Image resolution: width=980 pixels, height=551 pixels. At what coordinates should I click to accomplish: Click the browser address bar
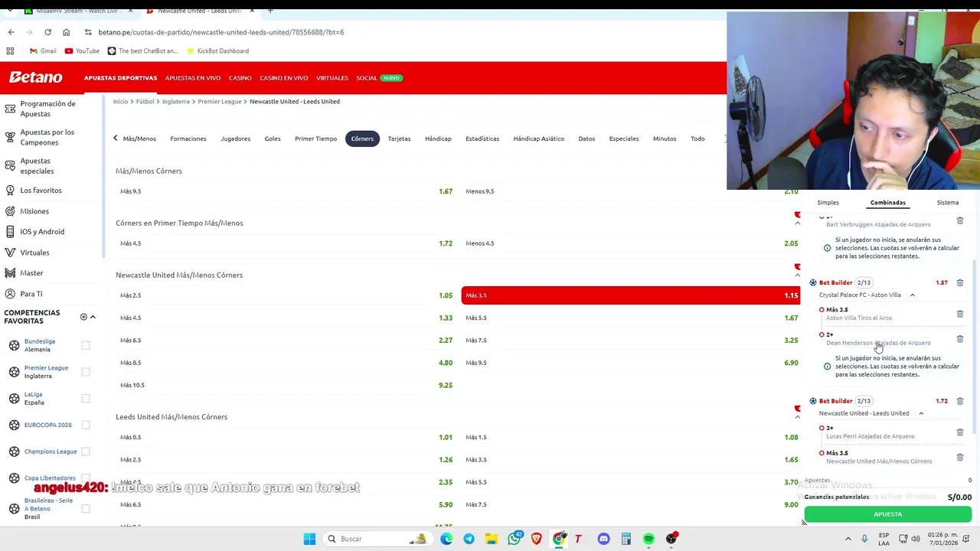pyautogui.click(x=398, y=32)
